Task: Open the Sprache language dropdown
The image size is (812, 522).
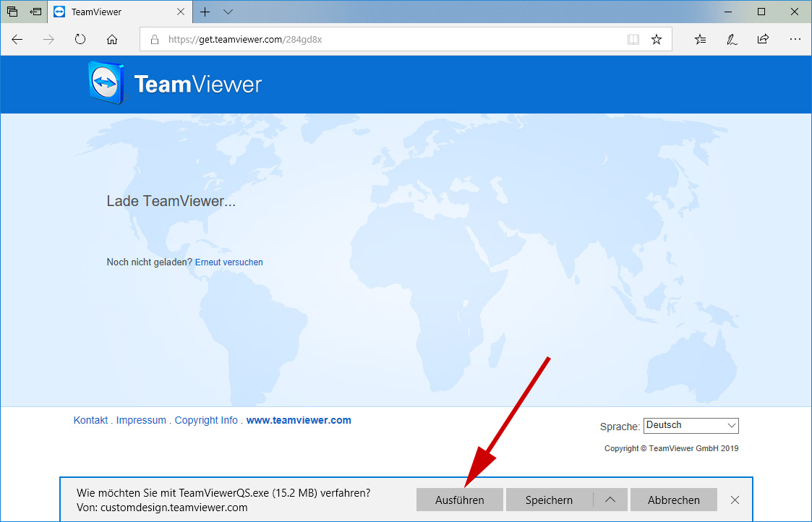Action: [x=691, y=426]
